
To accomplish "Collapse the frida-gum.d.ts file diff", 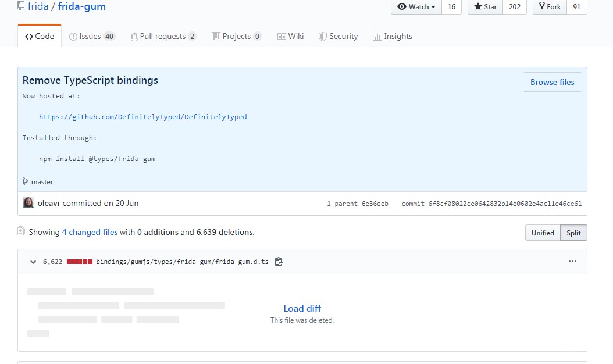I will pos(33,262).
